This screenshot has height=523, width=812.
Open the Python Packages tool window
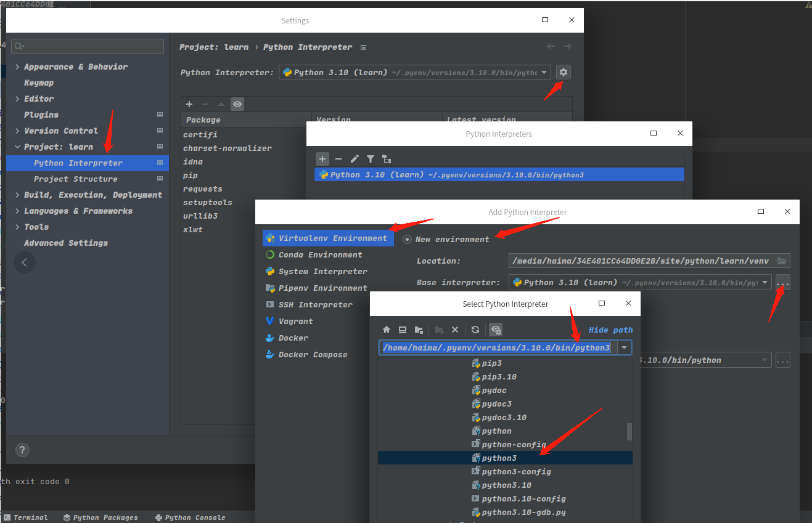click(100, 517)
